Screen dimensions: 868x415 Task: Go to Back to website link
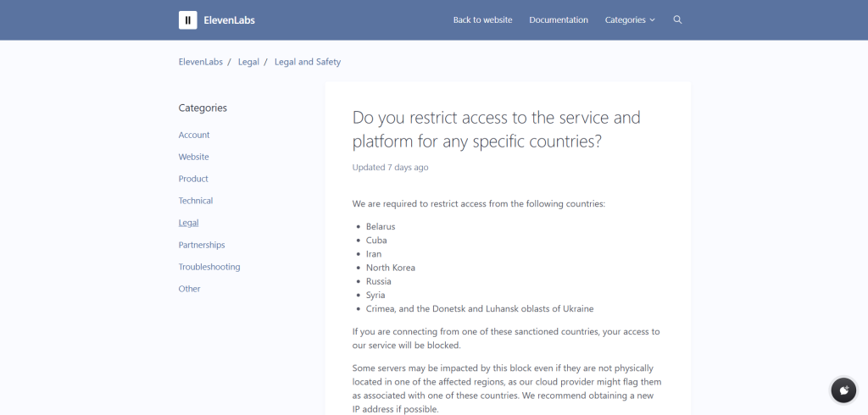point(482,20)
